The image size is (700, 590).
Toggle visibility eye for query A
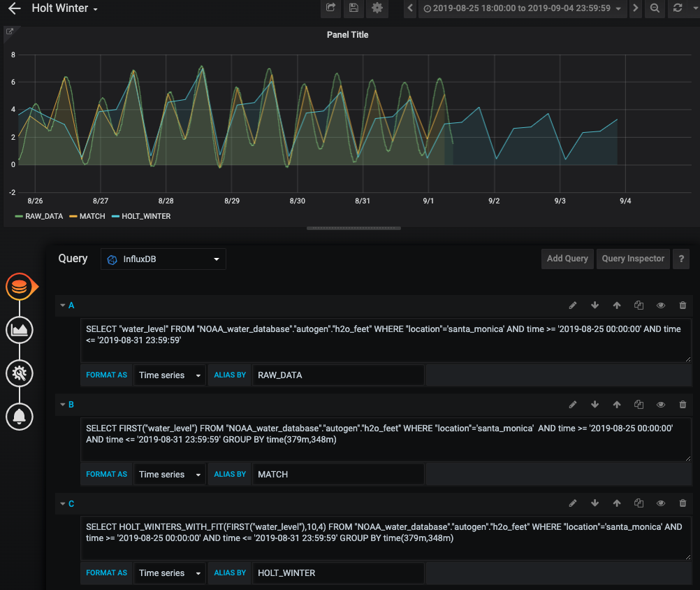(x=661, y=305)
